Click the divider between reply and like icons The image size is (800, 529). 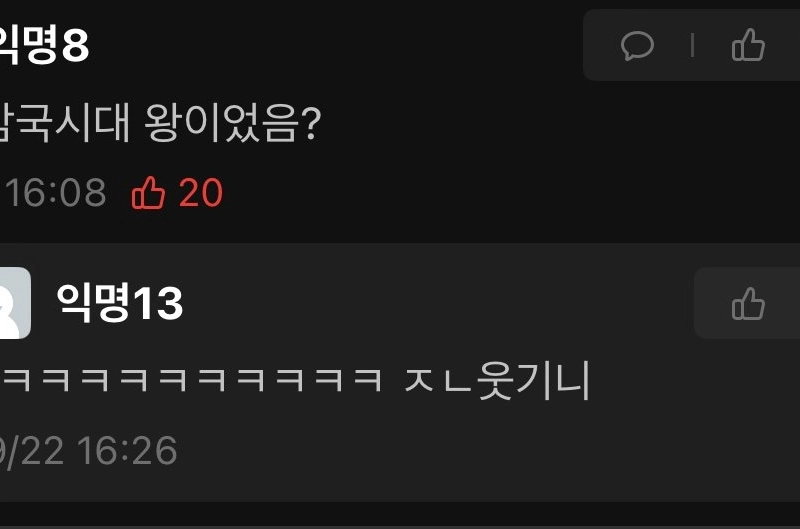click(692, 45)
